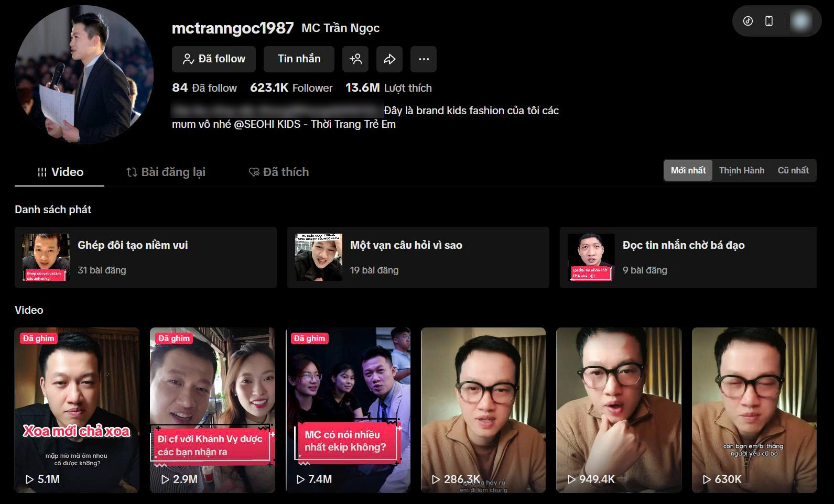
Task: Click the MC Trần Ngọc profile picture
Action: click(x=84, y=74)
